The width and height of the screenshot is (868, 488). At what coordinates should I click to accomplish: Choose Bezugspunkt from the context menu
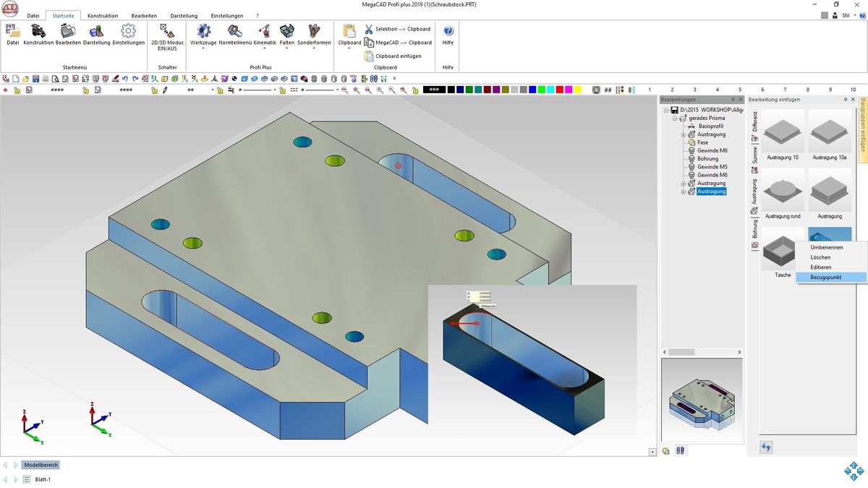click(825, 277)
